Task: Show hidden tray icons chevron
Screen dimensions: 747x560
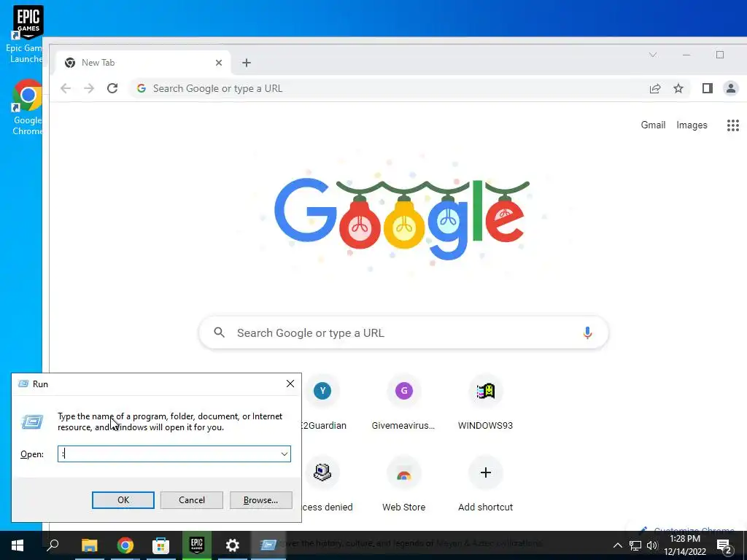Action: click(617, 545)
